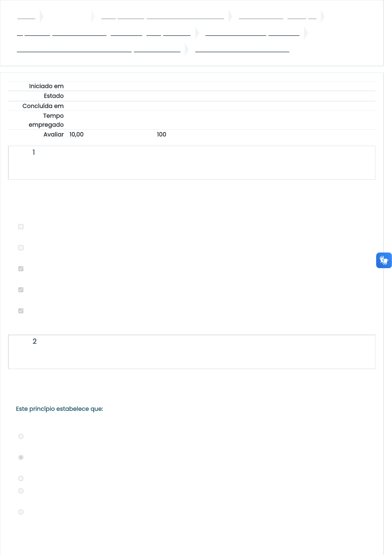Click the Avaliar score value 10,00
This screenshot has height=555, width=392.
76,134
